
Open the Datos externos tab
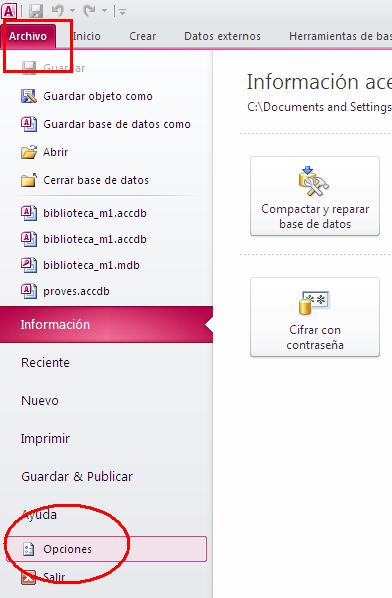pos(222,36)
